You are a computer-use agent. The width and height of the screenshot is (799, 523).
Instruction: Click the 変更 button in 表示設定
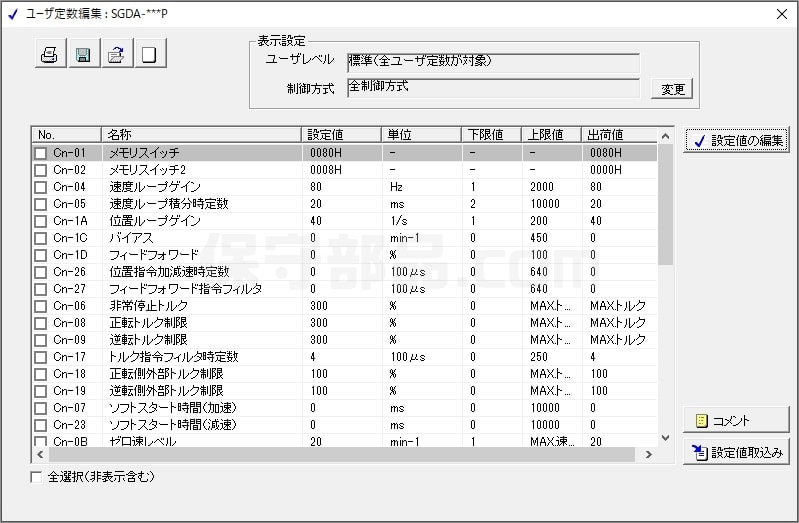click(x=672, y=90)
